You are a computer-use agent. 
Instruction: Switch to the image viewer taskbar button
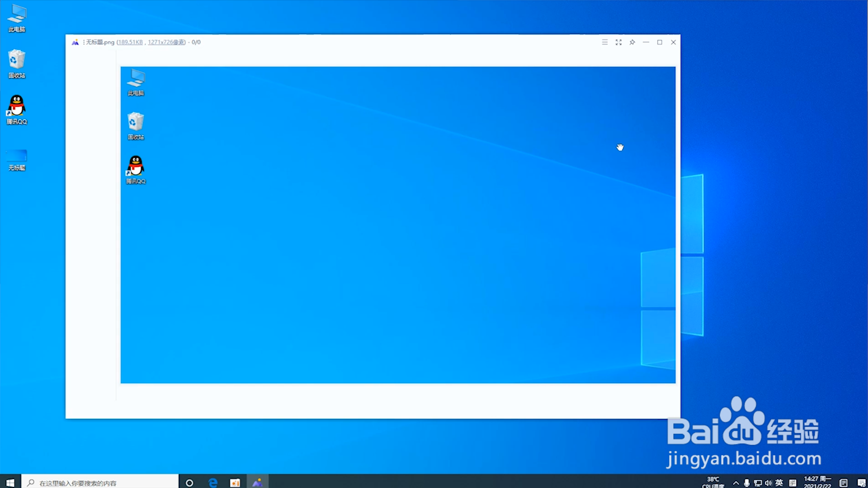pos(257,483)
